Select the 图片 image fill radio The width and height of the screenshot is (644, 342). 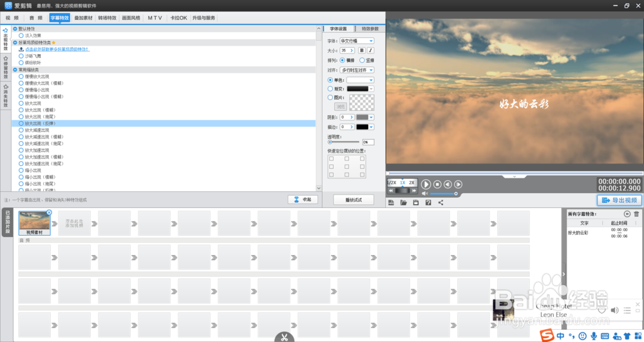coord(330,98)
